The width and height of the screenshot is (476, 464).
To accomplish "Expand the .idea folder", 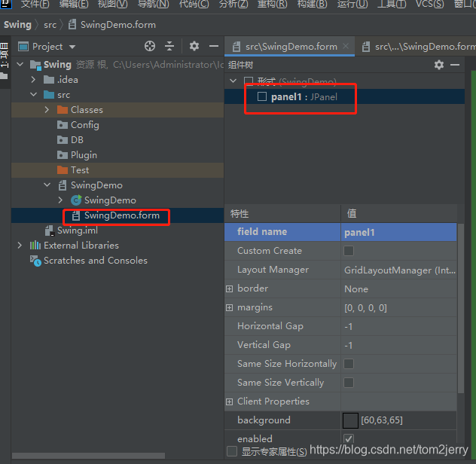I will pos(33,80).
